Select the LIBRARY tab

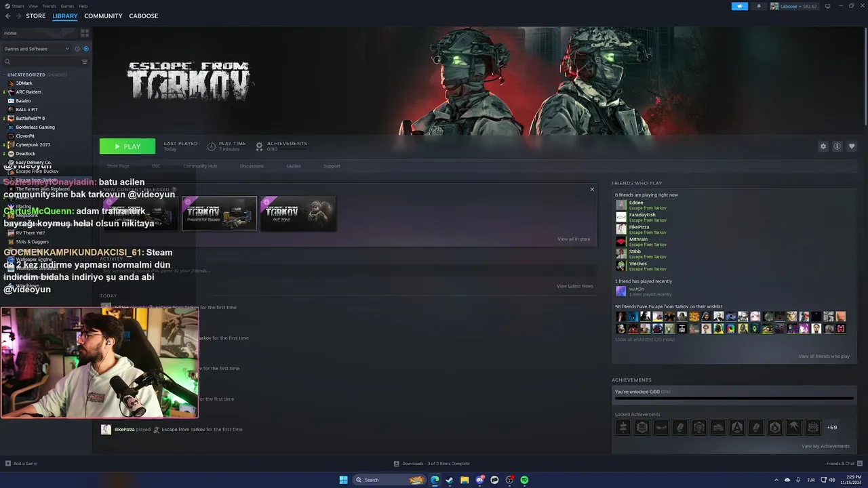coord(65,16)
